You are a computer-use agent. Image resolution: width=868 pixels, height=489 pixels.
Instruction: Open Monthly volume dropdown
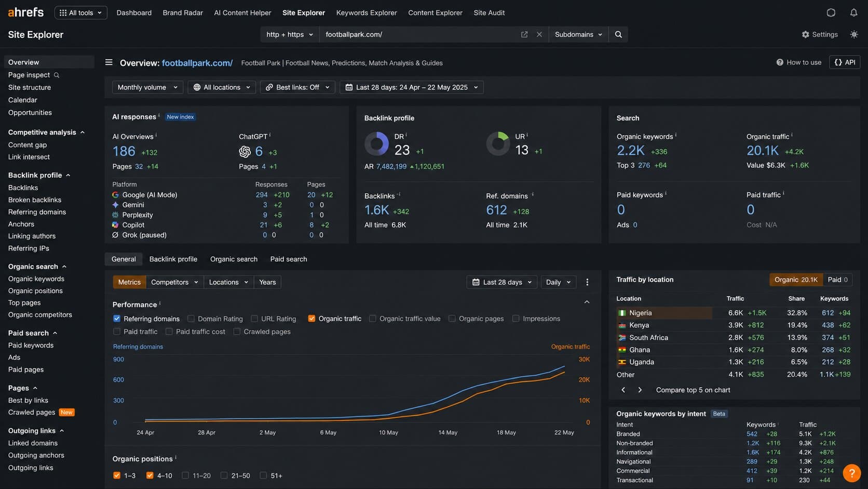coord(147,87)
